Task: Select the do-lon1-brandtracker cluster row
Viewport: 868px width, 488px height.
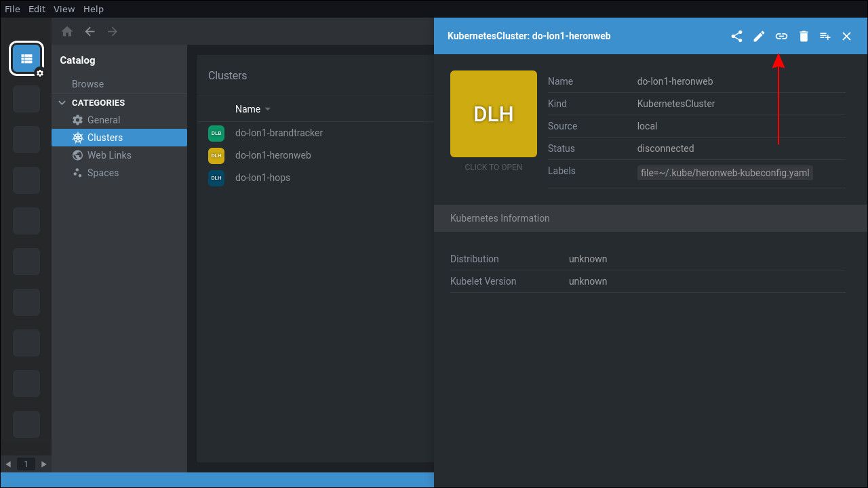Action: 279,133
